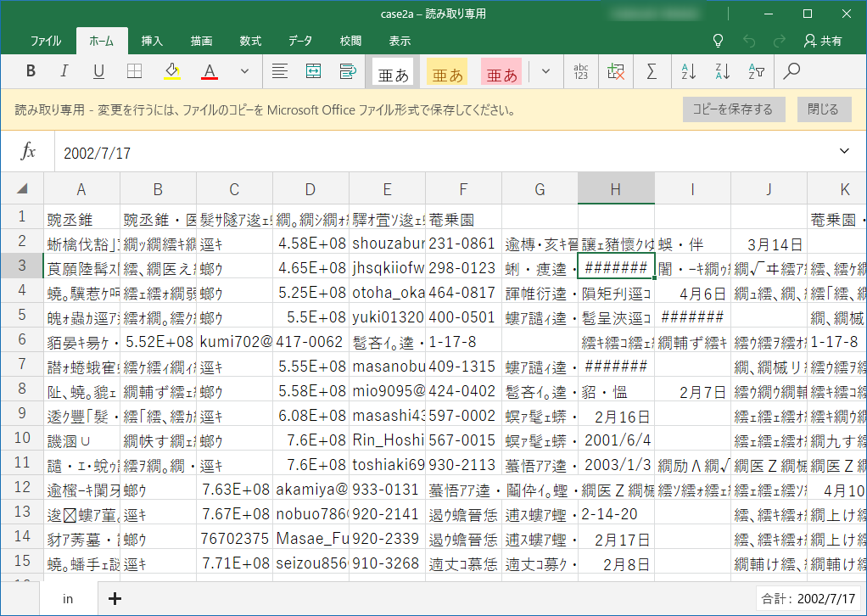Screen dimensions: 867x616
Task: Toggle Underline formatting
Action: point(98,71)
